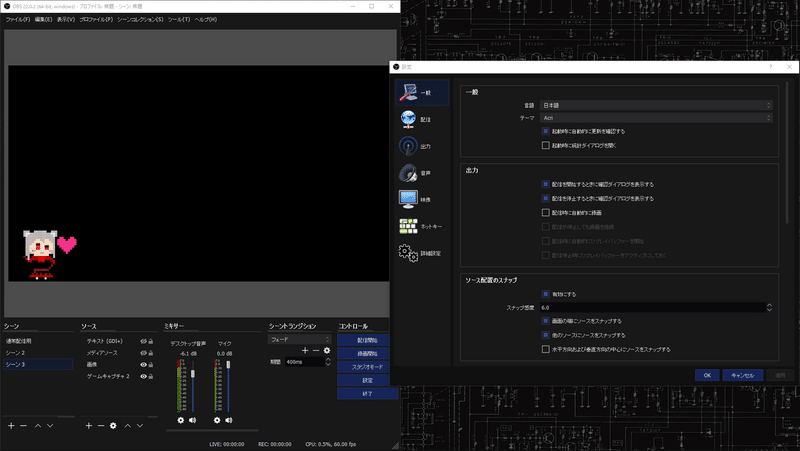Open the ホットキー (Hotkeys) keyboard icon

[x=408, y=226]
